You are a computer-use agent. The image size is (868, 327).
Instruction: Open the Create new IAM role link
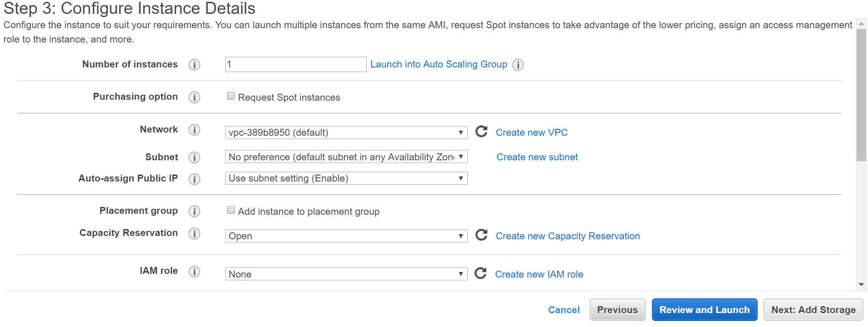[539, 274]
